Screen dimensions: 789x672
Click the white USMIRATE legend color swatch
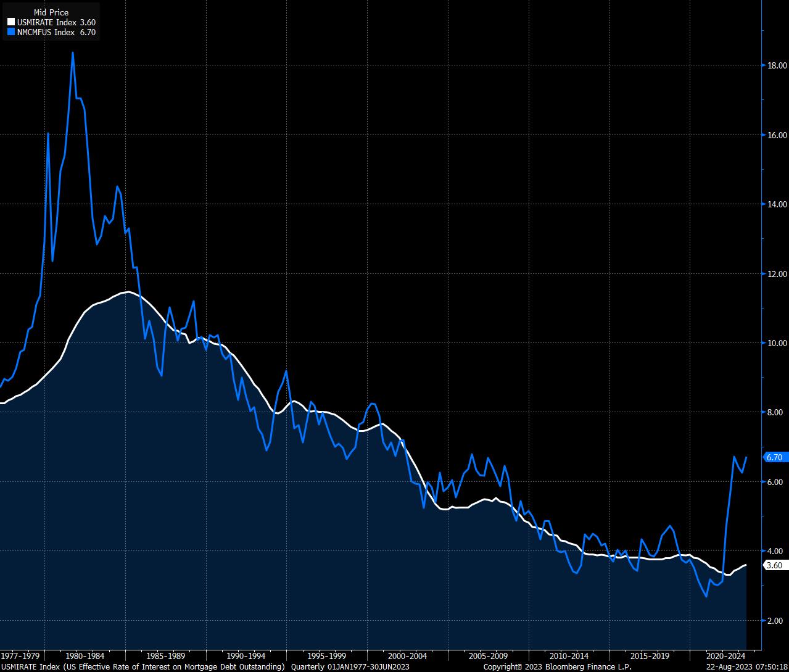(11, 22)
